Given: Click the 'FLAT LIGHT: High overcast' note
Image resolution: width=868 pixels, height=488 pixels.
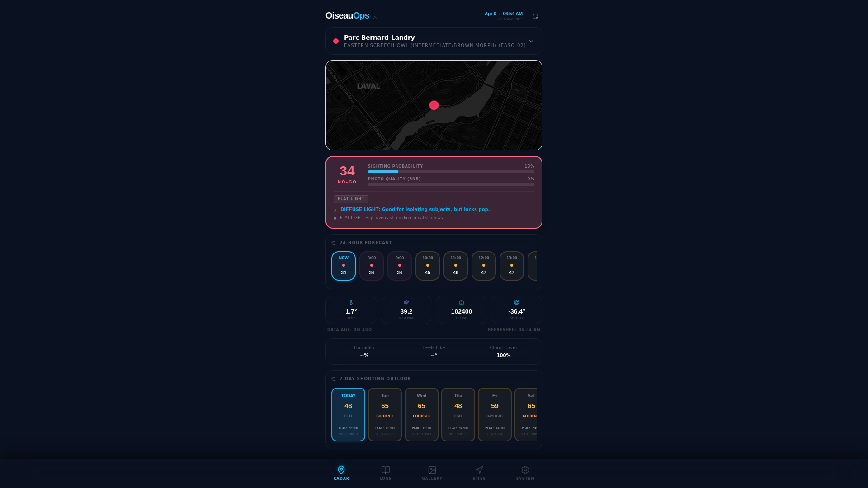Looking at the screenshot, I should [392, 218].
